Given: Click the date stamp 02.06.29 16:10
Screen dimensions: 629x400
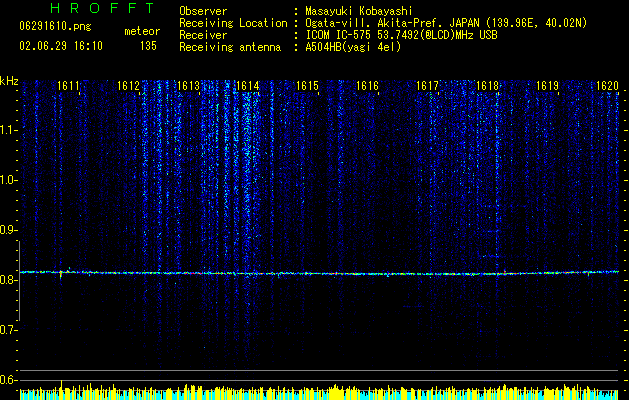Looking at the screenshot, I should (61, 46).
